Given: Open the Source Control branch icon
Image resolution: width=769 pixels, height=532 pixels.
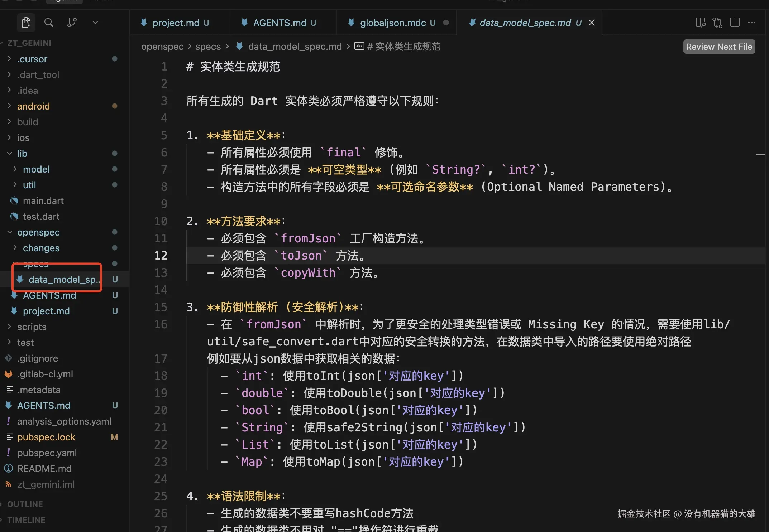Looking at the screenshot, I should pos(72,23).
